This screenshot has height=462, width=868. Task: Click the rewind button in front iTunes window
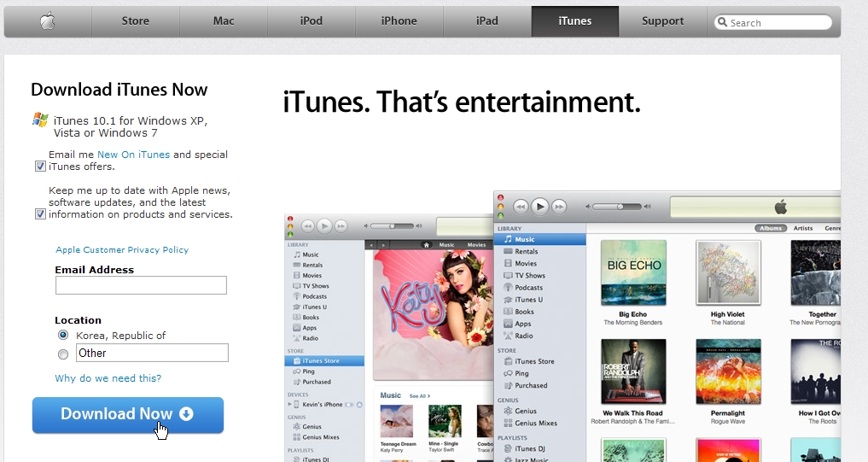pyautogui.click(x=521, y=207)
